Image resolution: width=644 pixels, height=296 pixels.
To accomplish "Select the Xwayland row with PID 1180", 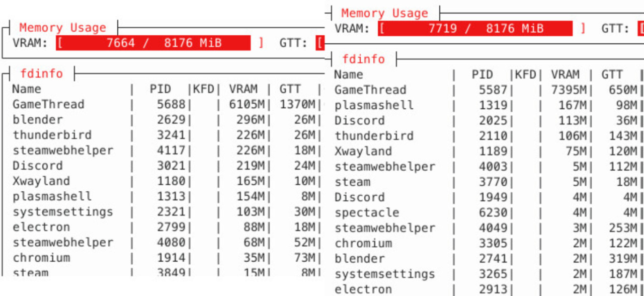I will tap(41, 181).
